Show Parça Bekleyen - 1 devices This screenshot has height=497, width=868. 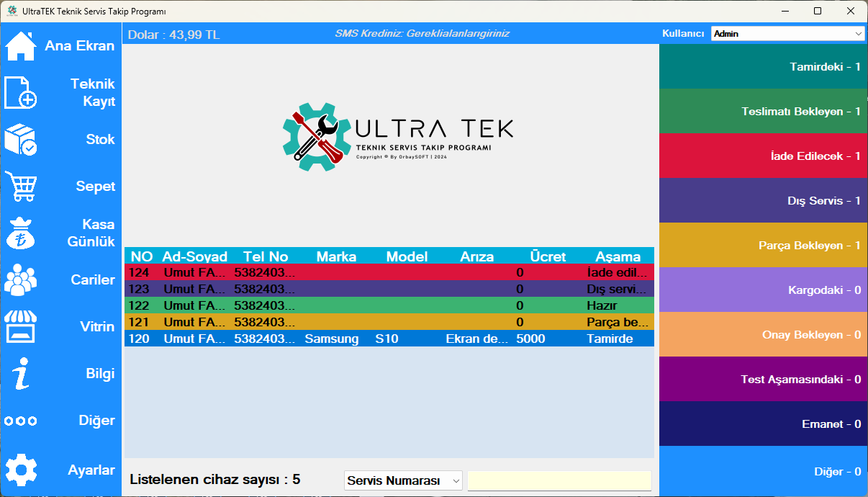tap(763, 246)
